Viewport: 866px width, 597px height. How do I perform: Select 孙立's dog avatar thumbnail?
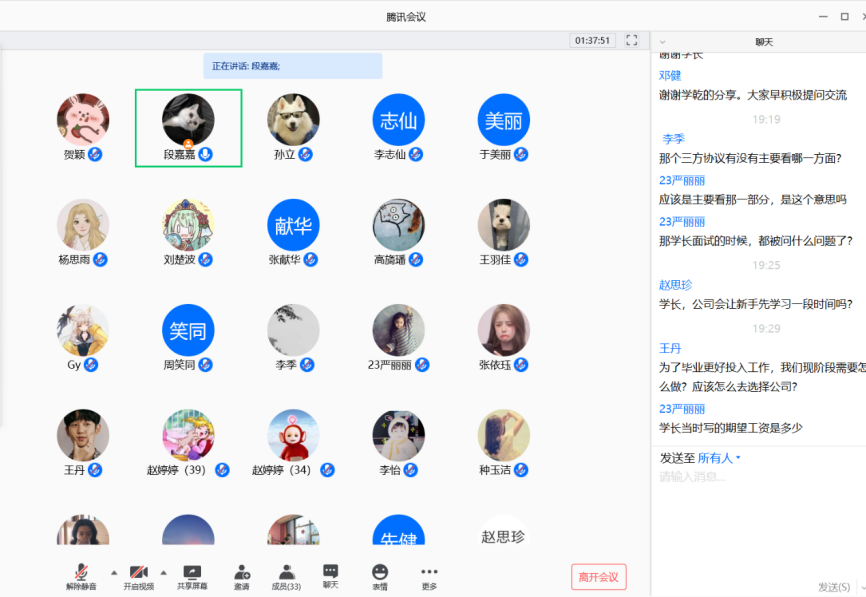click(x=293, y=120)
